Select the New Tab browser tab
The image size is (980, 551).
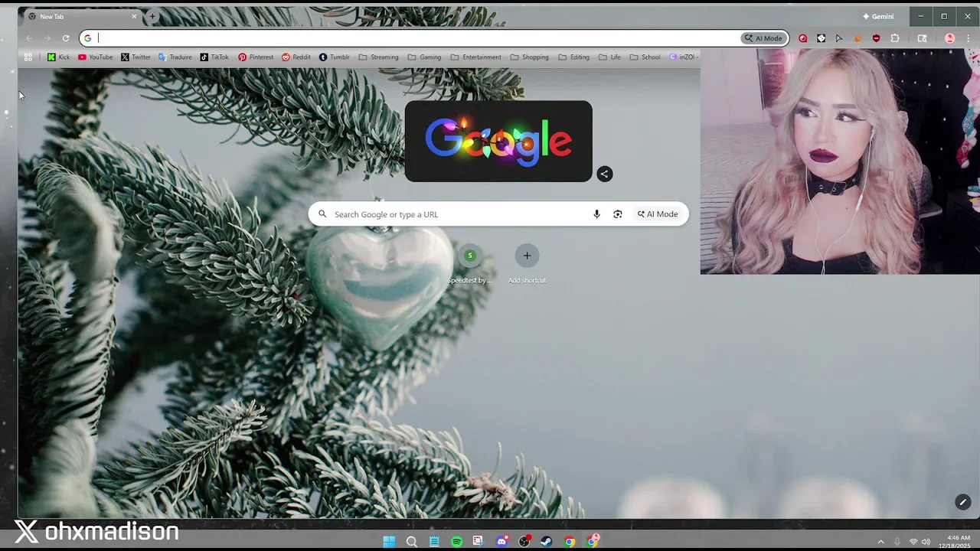click(81, 16)
